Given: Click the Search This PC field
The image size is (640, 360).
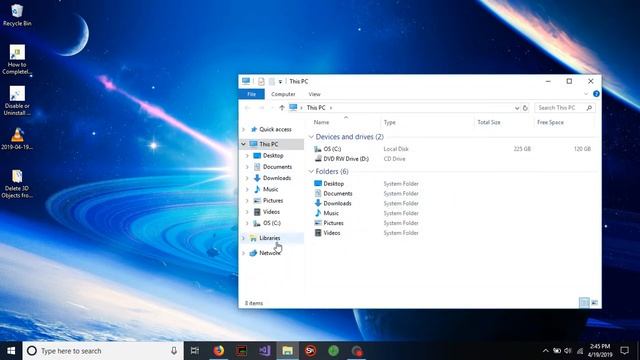Looking at the screenshot, I should [x=565, y=108].
